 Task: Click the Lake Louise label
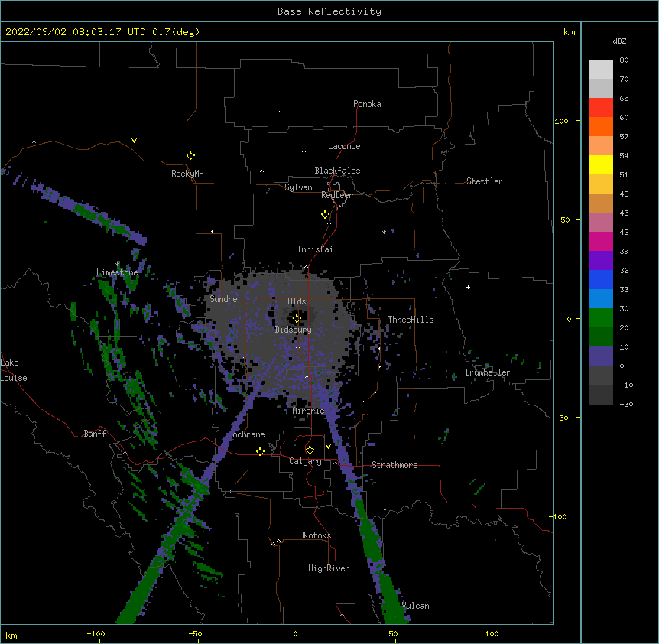coord(14,370)
